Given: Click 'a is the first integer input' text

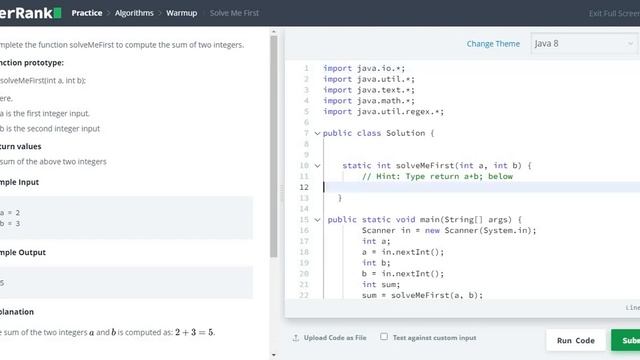Looking at the screenshot, I should (45, 113).
